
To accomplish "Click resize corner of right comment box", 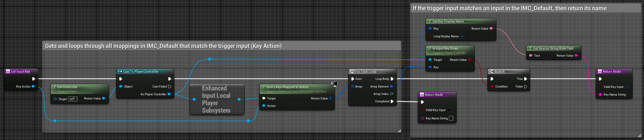I will 639,135.
